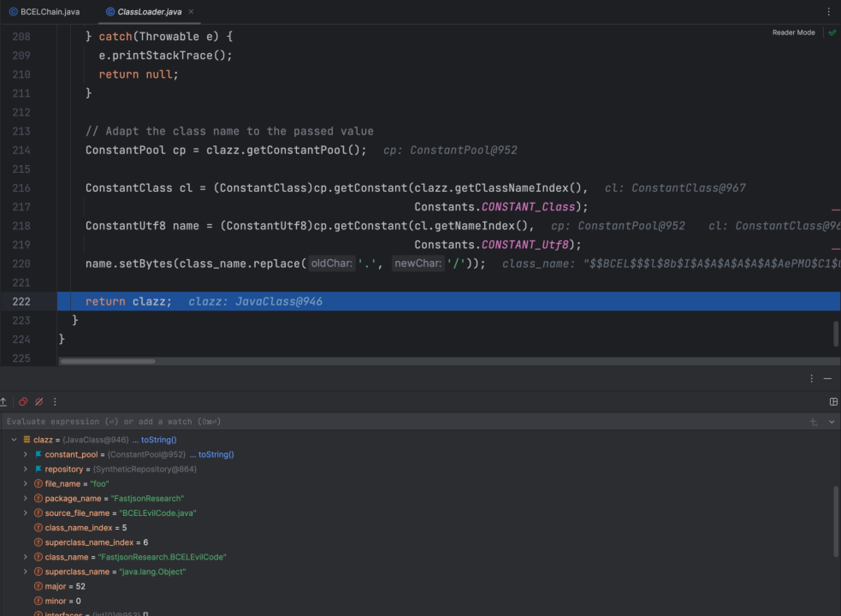Screen dimensions: 841x616
Task: Click the field icon beside file_name
Action: pos(38,484)
